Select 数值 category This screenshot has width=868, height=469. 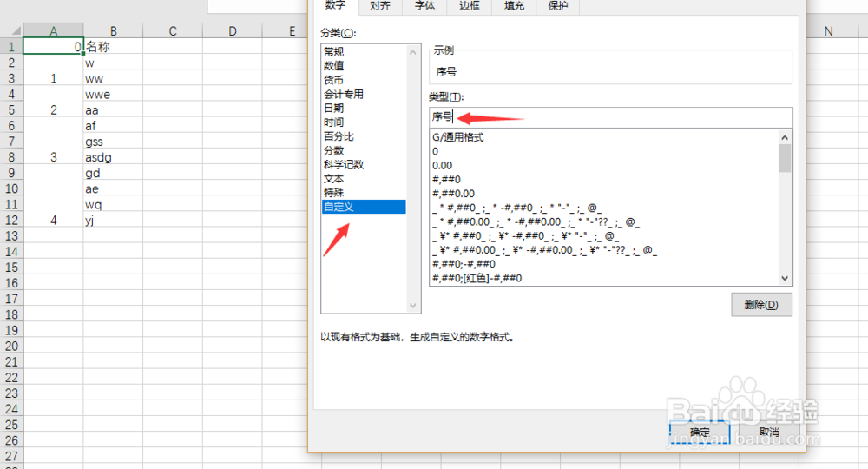[364, 66]
